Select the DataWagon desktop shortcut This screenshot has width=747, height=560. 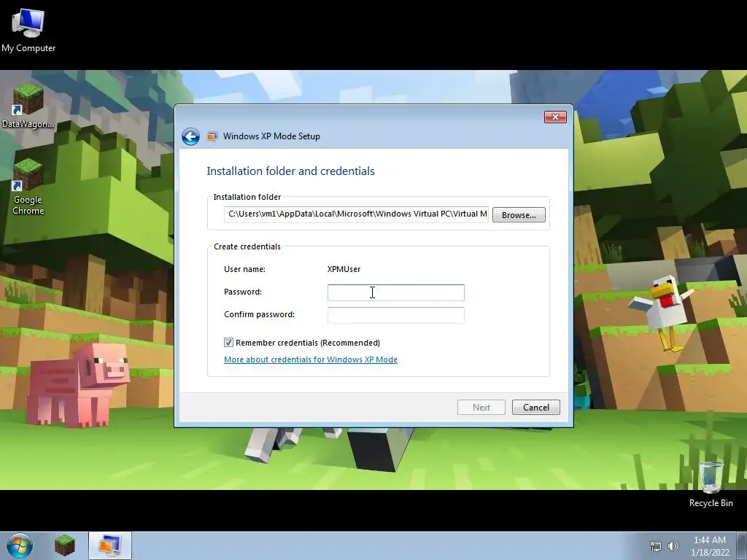(x=28, y=105)
